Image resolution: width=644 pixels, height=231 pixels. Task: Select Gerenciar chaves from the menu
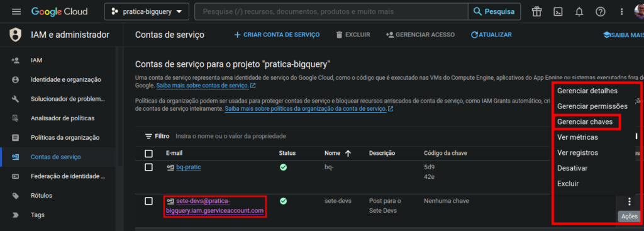point(585,121)
